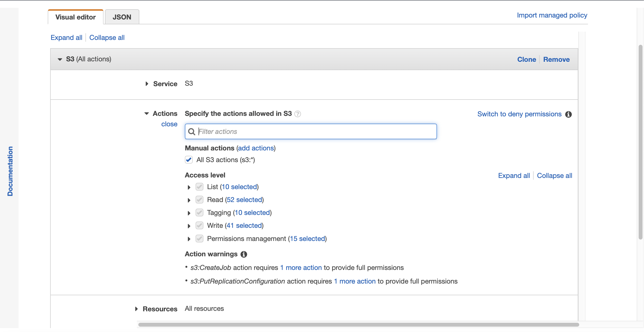Switch to the JSON tab
The height and width of the screenshot is (332, 644).
pyautogui.click(x=122, y=17)
